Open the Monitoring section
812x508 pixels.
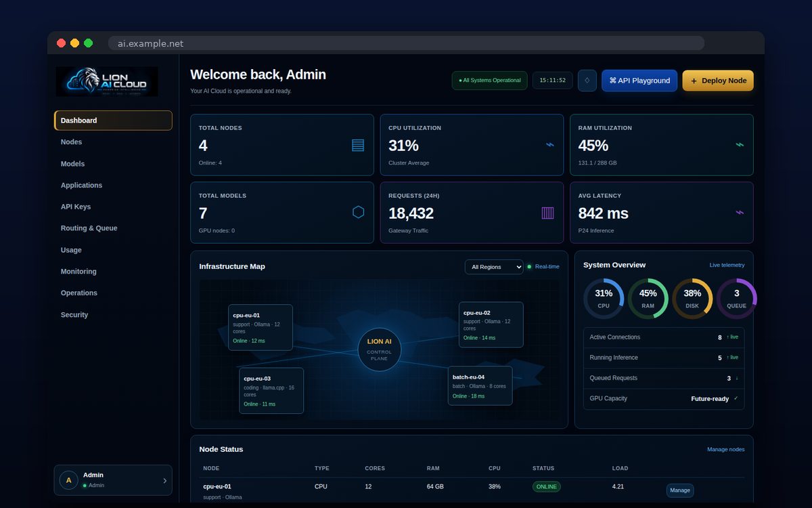click(x=113, y=272)
